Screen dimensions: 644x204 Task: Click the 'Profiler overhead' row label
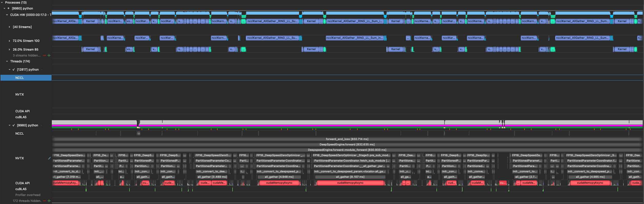(x=28, y=195)
